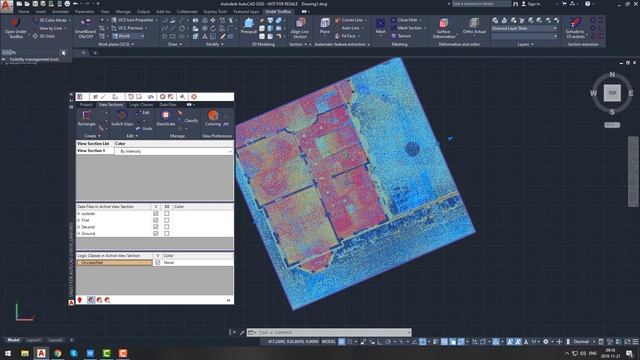
Task: Open Windows Start menu
Action: click(8, 353)
